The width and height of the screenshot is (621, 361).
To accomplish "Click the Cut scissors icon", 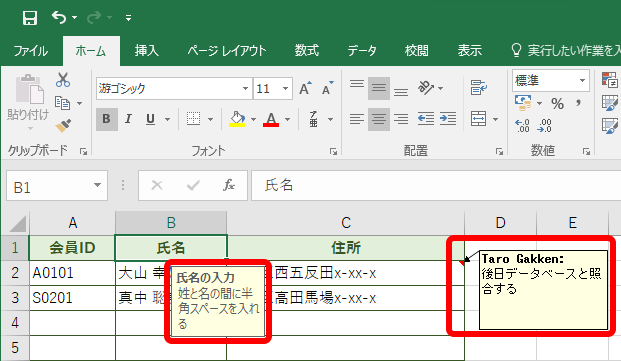I will pyautogui.click(x=63, y=80).
